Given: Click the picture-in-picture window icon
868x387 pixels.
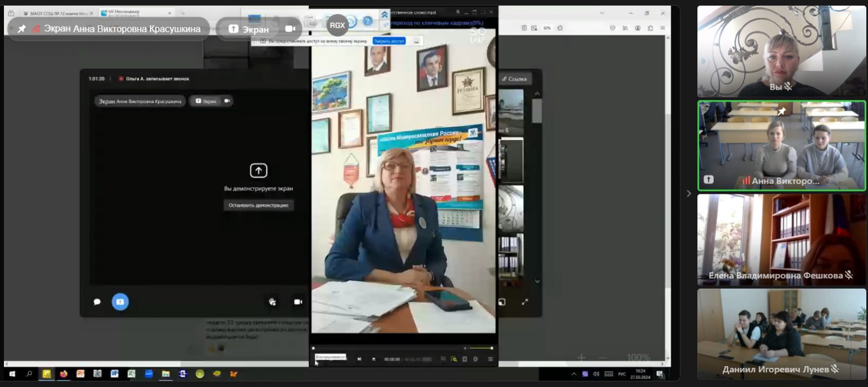Looking at the screenshot, I should 502,302.
